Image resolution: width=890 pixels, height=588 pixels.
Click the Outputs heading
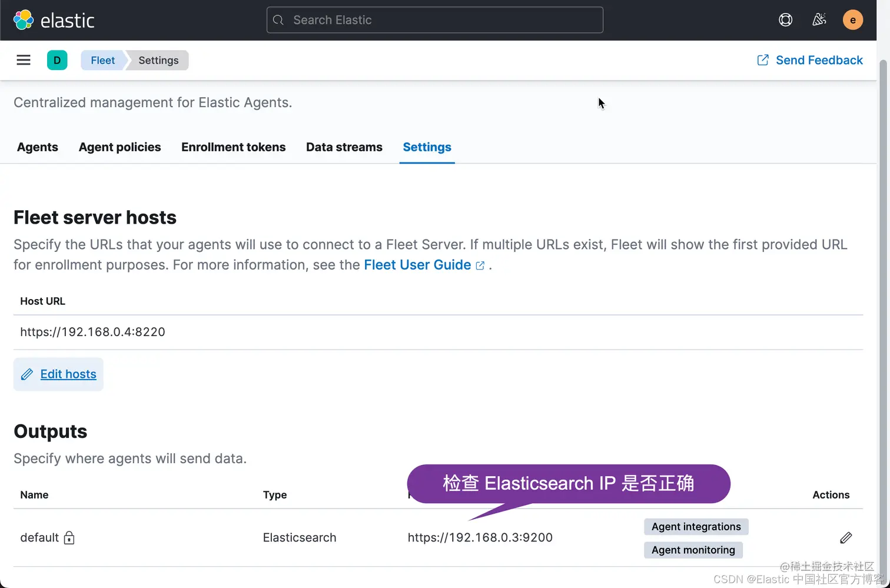coord(50,431)
